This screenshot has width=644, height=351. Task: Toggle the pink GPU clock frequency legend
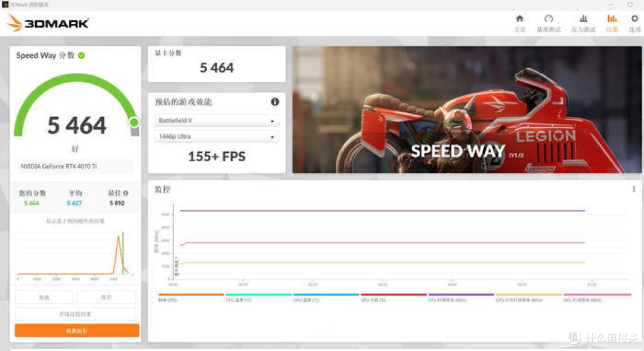click(596, 297)
